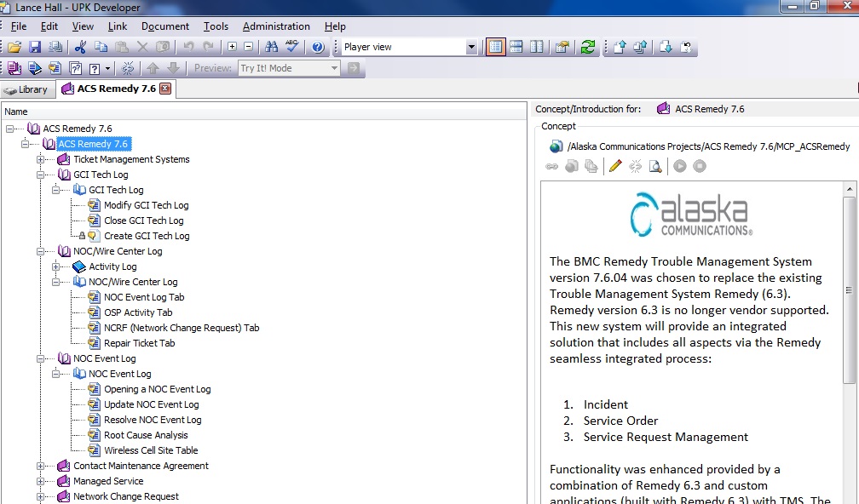Image resolution: width=859 pixels, height=504 pixels.
Task: Click the Copy icon in main toolbar
Action: [x=101, y=47]
